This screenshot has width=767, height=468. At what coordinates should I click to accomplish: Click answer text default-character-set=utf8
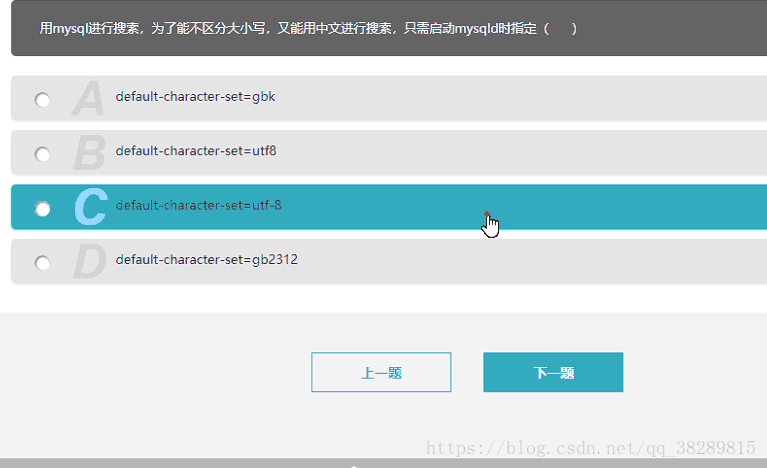(196, 151)
